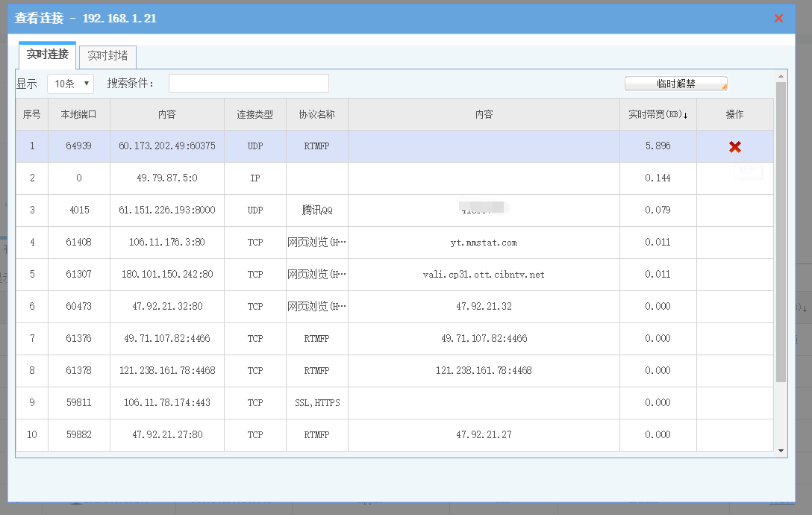Viewport: 812px width, 515px height.
Task: Select the row with yt.mmstat.com
Action: 484,243
